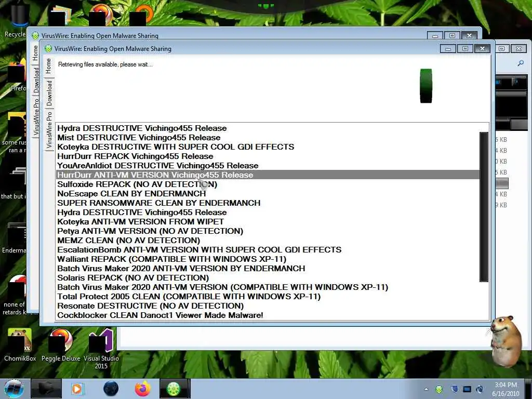The height and width of the screenshot is (399, 532).
Task: Open the ChomikBox desktop icon
Action: coord(20,345)
